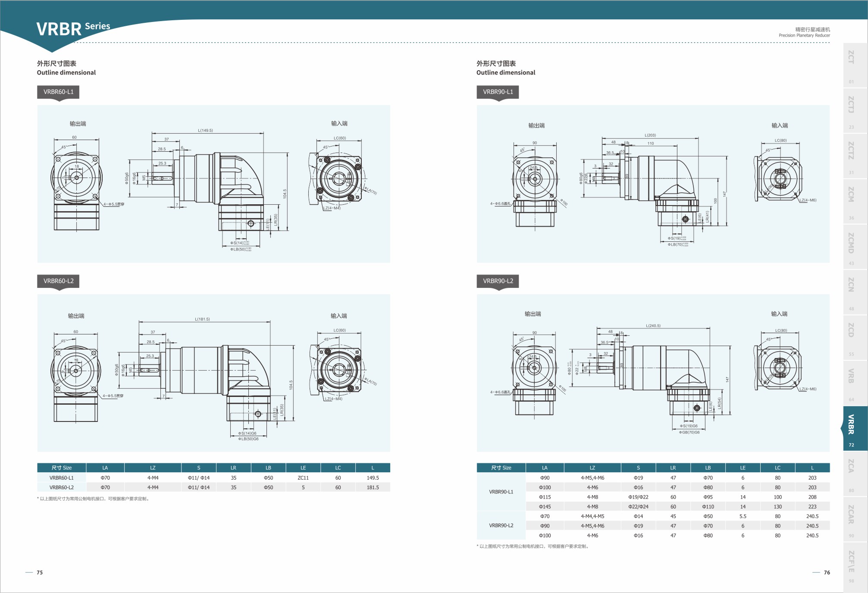Click right page's Outline dimensional heading

506,73
